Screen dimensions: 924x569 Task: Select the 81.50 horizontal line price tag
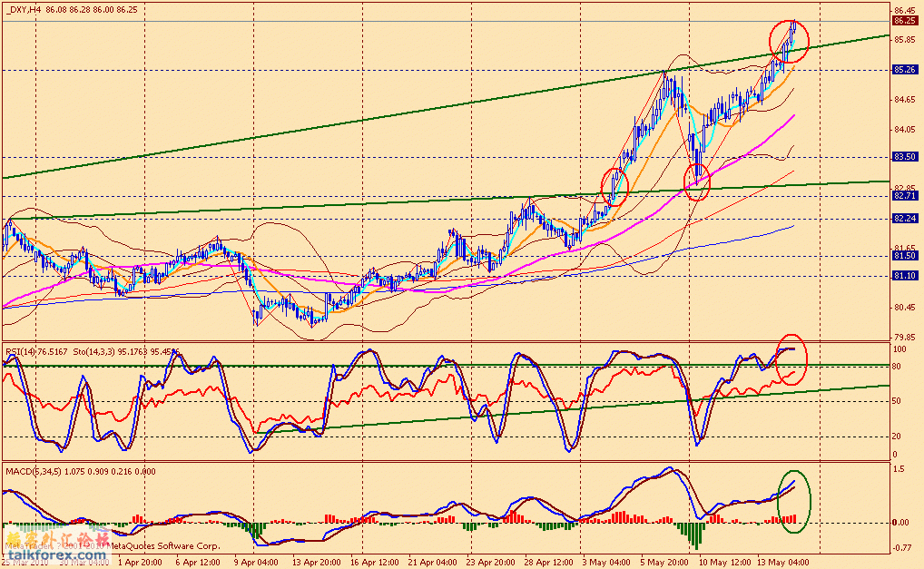[905, 256]
